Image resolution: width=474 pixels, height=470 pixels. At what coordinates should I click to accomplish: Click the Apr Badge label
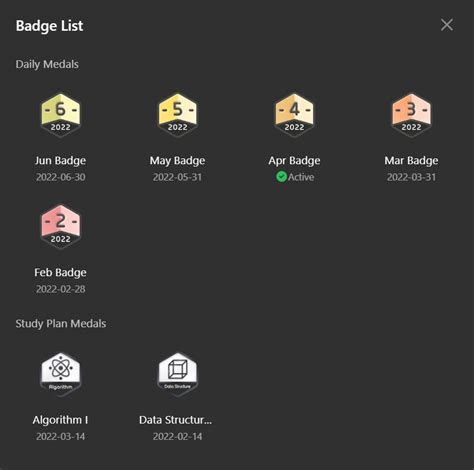click(294, 161)
